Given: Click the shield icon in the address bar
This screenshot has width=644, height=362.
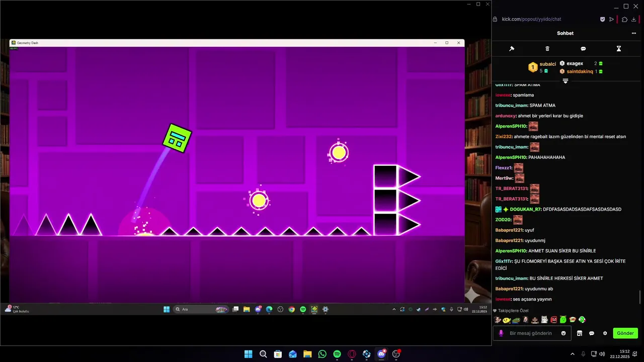Looking at the screenshot, I should pos(602,19).
